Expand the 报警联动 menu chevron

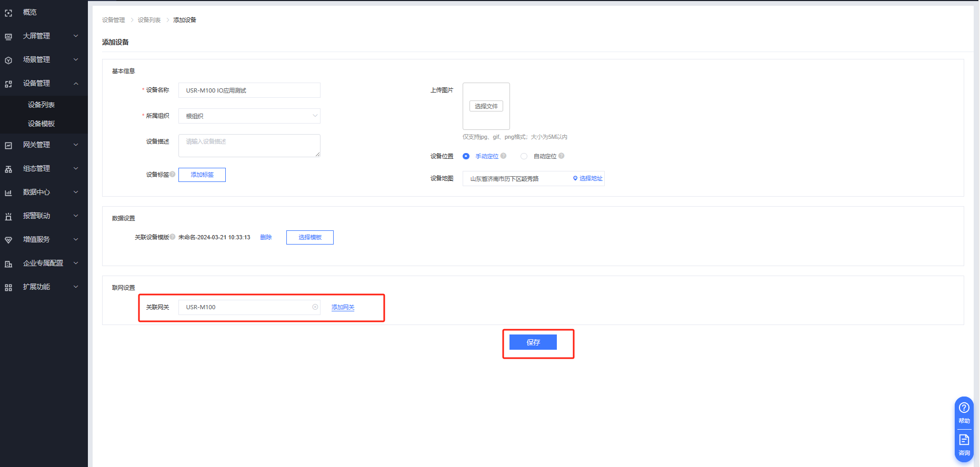click(76, 216)
